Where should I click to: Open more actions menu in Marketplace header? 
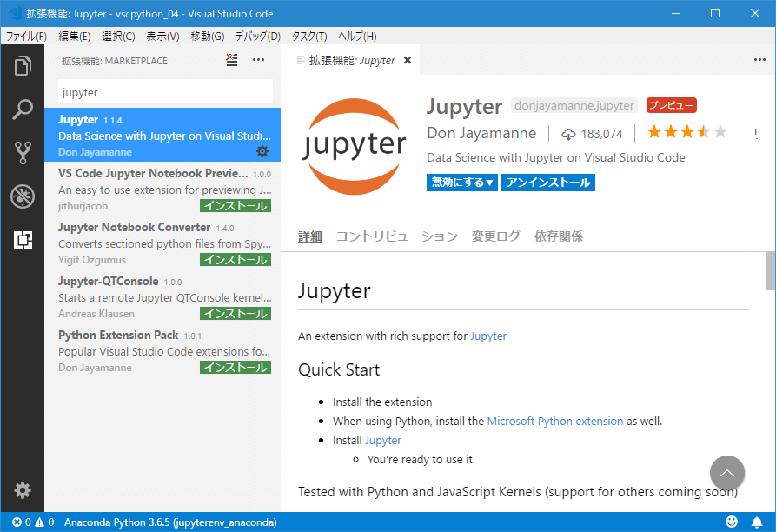tap(258, 60)
